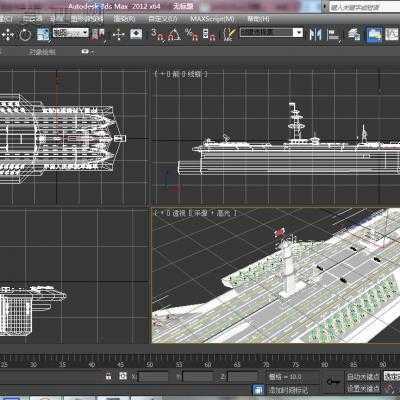Activate the Select and Rotate tool
Image resolution: width=400 pixels, height=400 pixels.
[x=25, y=34]
